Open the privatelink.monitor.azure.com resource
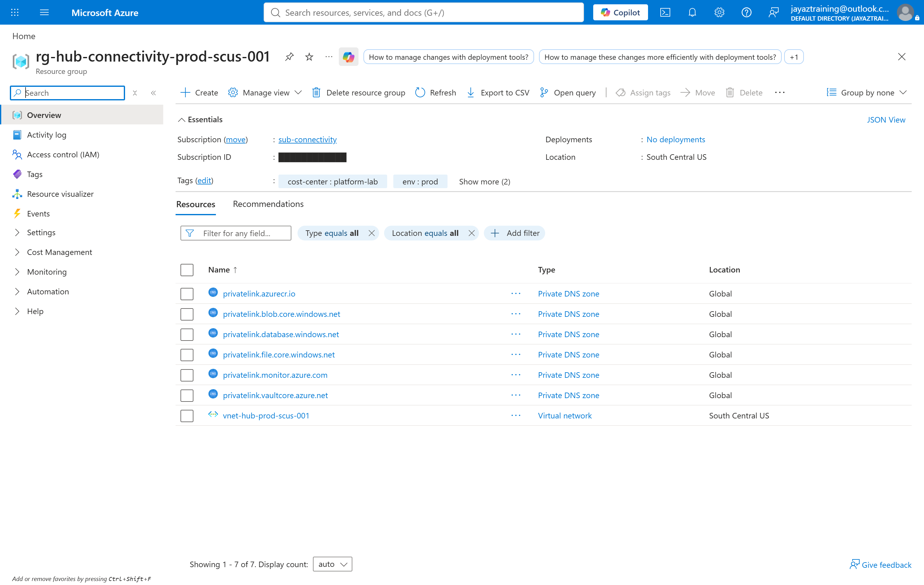 (x=275, y=375)
